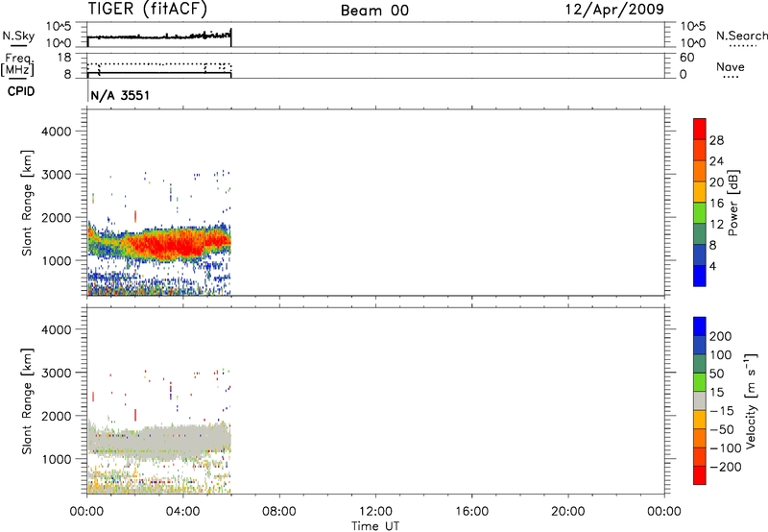Click the 'Nave' legend label
Image resolution: width=768 pixels, height=532 pixels.
click(731, 67)
